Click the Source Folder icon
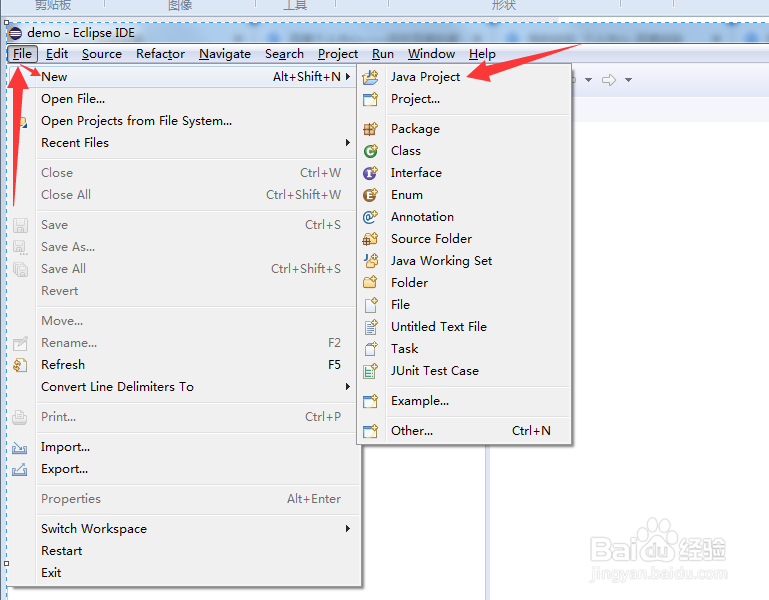Image resolution: width=769 pixels, height=600 pixels. tap(370, 239)
